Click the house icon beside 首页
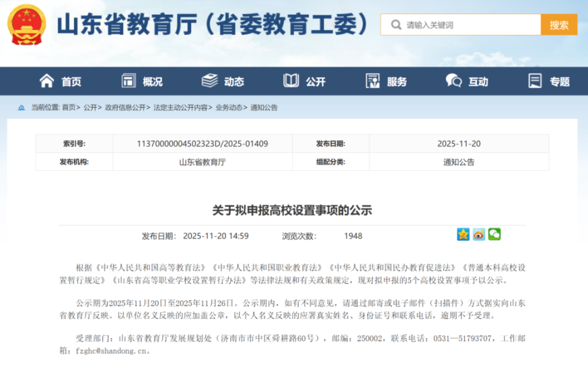Screen dimensions: 588x368 (x=46, y=81)
